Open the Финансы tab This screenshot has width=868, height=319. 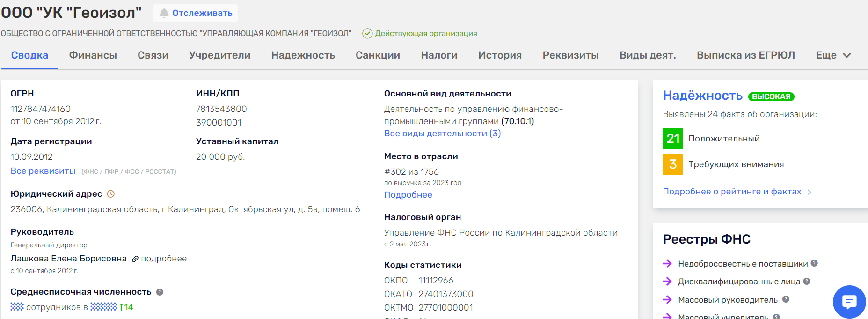tap(93, 55)
